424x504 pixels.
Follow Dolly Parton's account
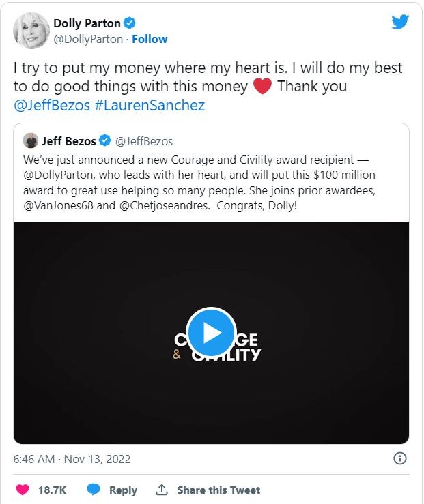[150, 39]
